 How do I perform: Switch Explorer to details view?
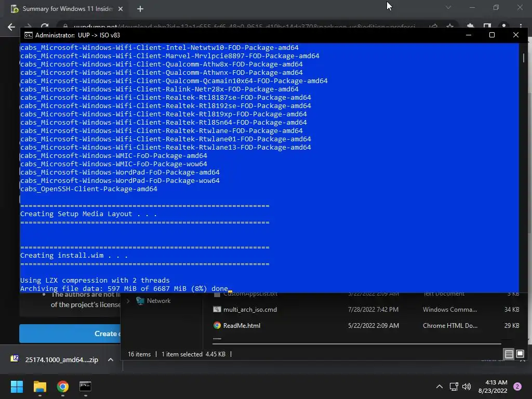(509, 354)
